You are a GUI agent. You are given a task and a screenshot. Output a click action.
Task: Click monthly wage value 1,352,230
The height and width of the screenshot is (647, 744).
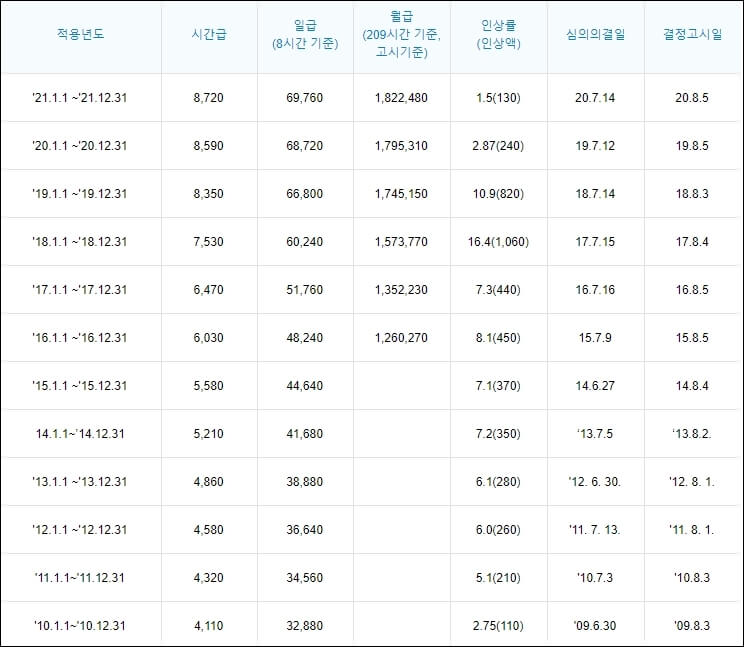[401, 289]
